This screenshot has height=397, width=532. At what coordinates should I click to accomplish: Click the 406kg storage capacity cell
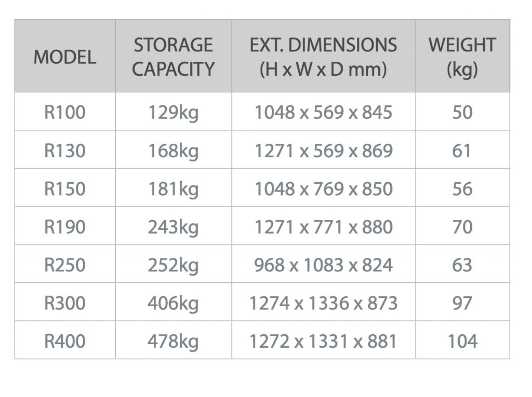pyautogui.click(x=174, y=303)
